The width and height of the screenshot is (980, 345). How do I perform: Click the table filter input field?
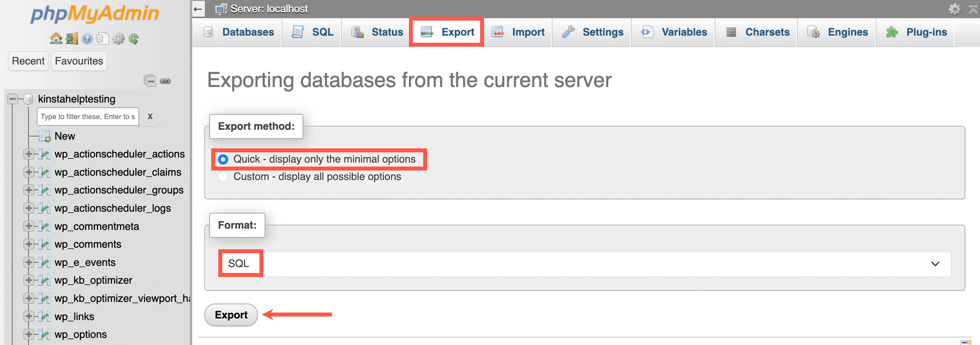(x=88, y=117)
